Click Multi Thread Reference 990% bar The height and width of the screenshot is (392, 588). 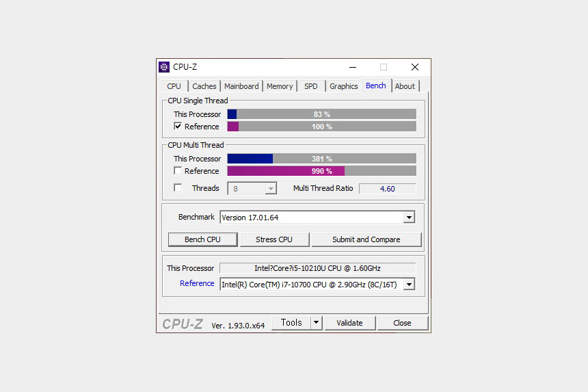(x=322, y=171)
